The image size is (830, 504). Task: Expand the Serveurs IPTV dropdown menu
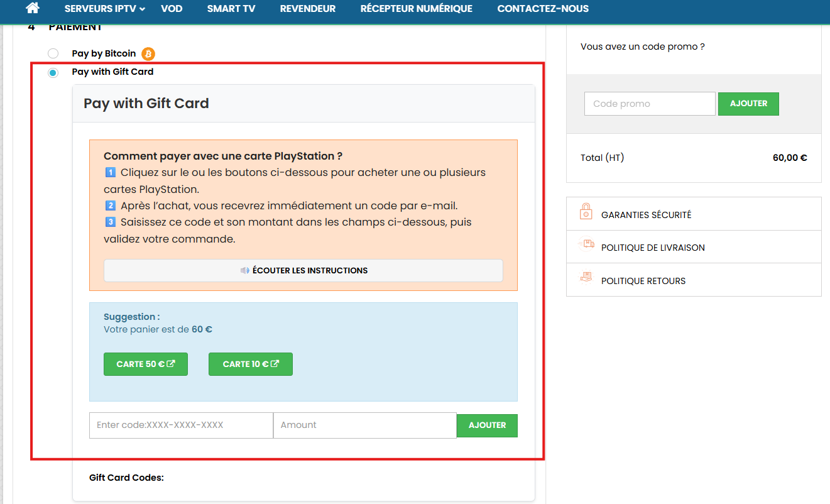(x=104, y=9)
